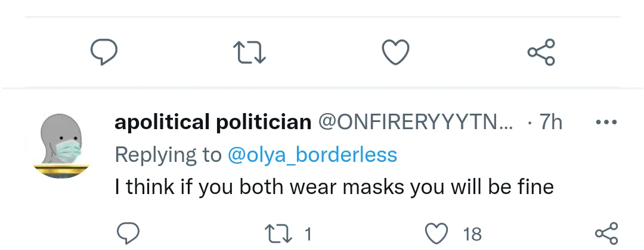Open the three-dot more options menu
The image size is (644, 250).
606,122
